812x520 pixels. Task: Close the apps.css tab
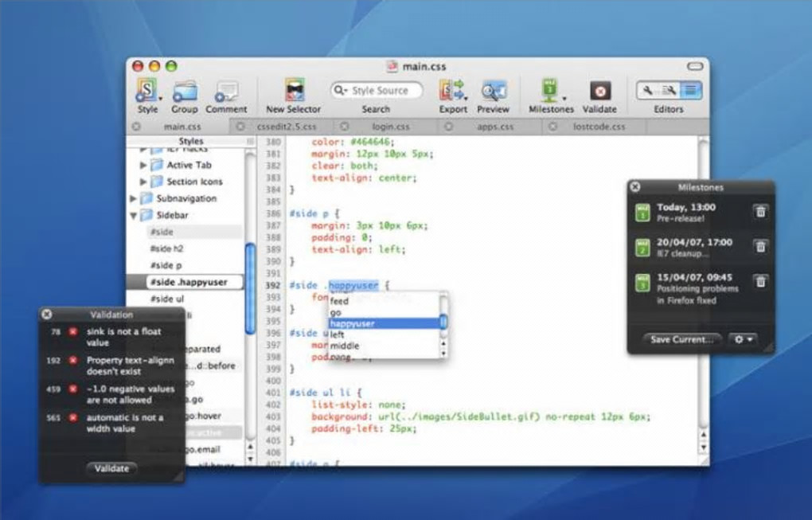(448, 127)
